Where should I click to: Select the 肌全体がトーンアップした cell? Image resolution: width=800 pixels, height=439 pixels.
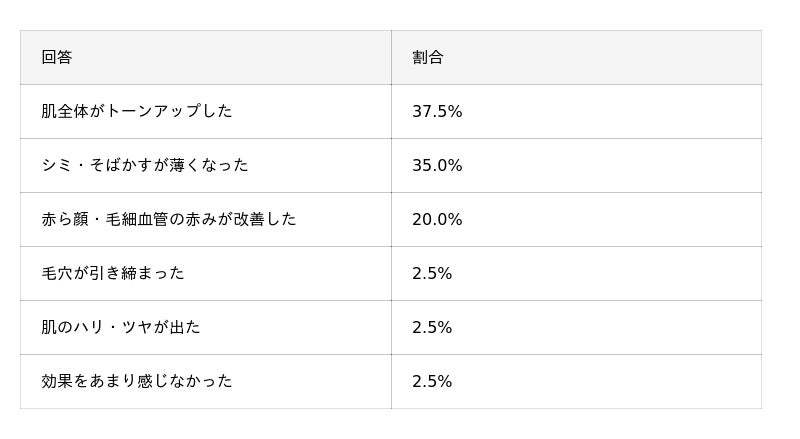point(136,111)
